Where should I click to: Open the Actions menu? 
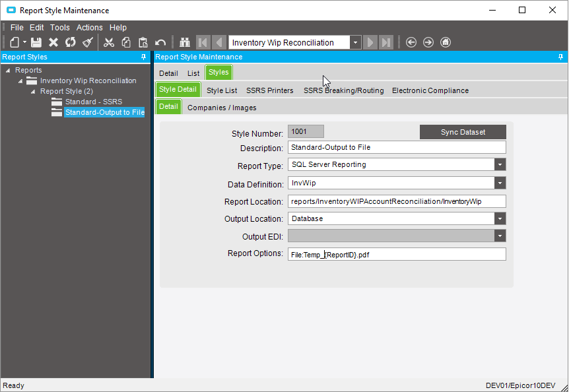89,28
